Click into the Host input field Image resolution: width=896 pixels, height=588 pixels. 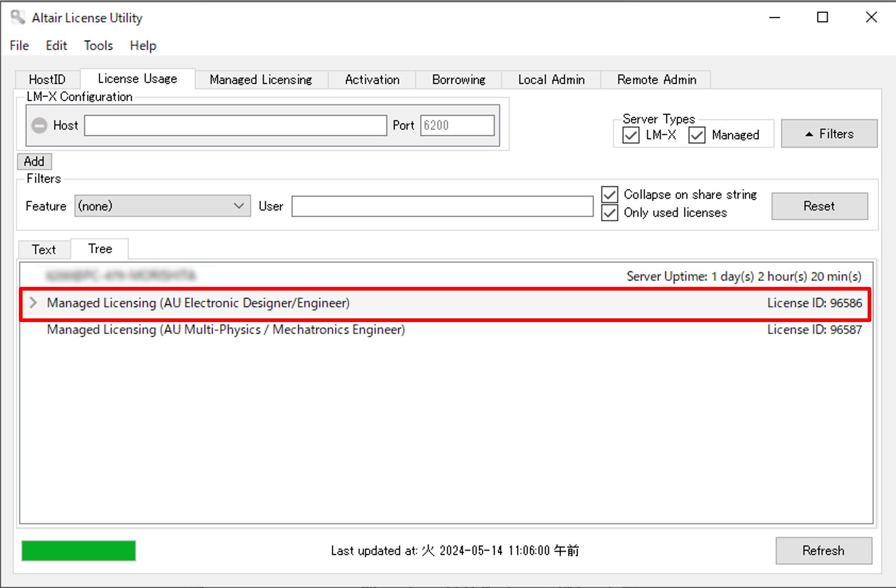(x=235, y=125)
